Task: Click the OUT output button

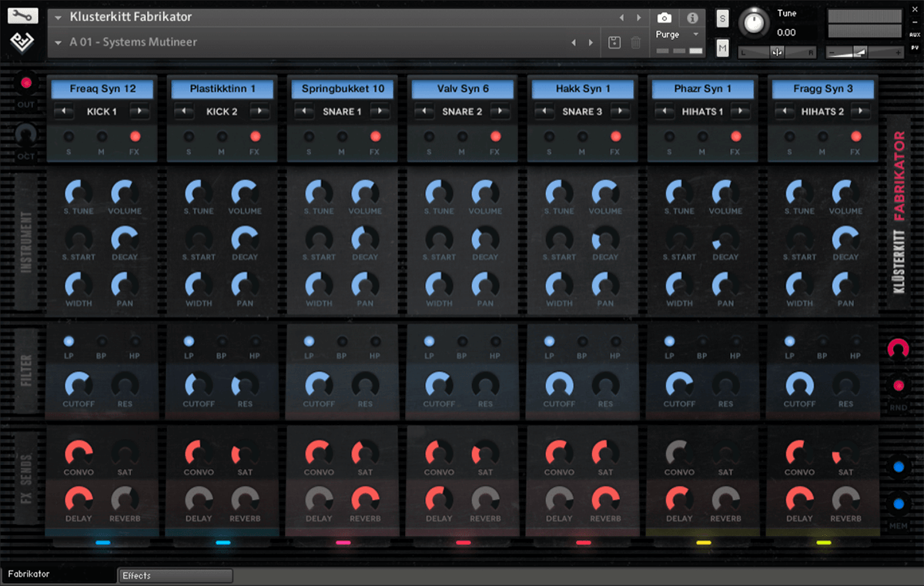Action: 26,83
